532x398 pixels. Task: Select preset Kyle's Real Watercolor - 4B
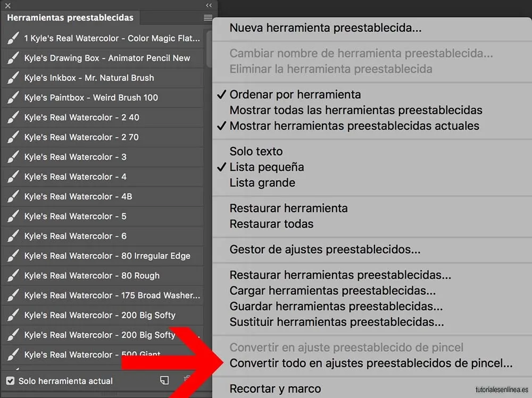(103, 196)
